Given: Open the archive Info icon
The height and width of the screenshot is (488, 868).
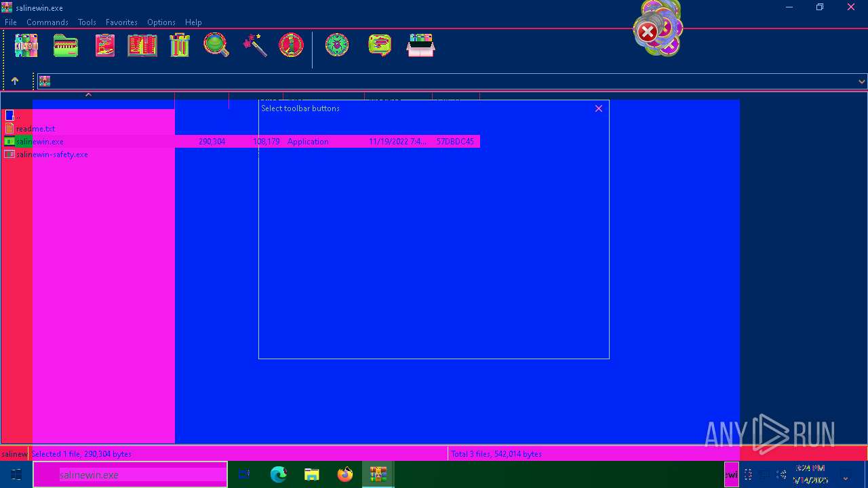Looking at the screenshot, I should 292,46.
